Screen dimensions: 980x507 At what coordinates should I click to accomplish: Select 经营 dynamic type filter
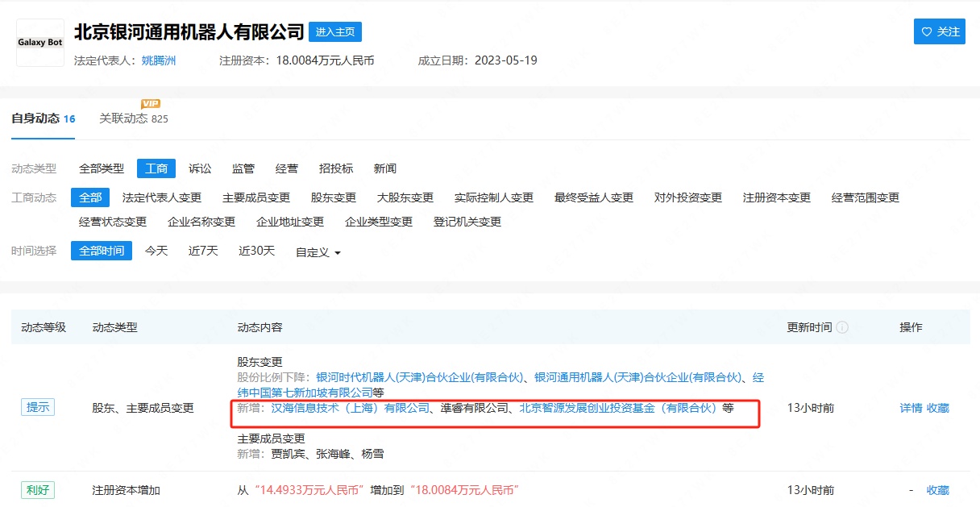click(287, 168)
